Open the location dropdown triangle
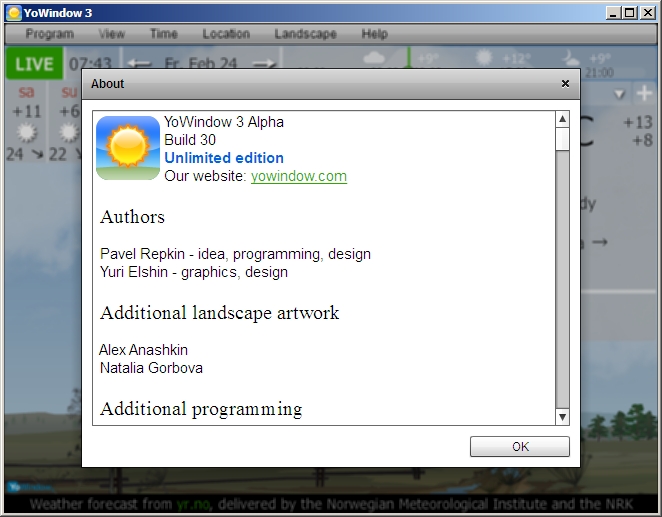The width and height of the screenshot is (662, 517). (x=619, y=94)
